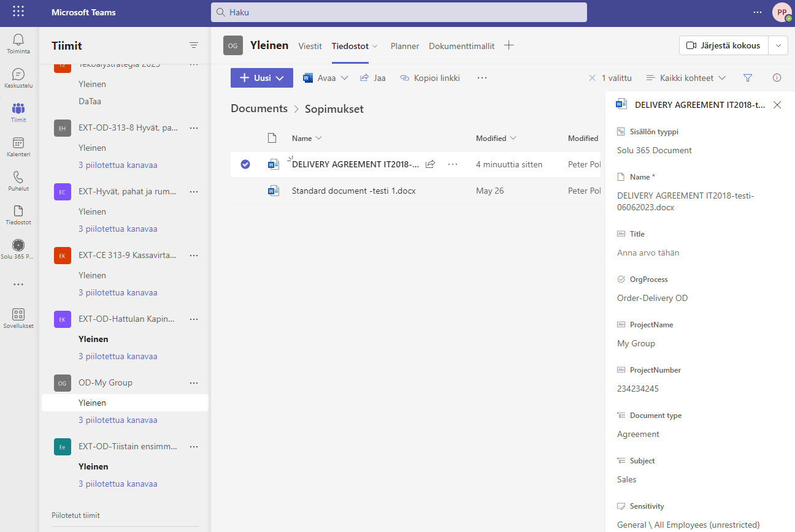
Task: Switch to the Dokumenttimallit tab
Action: coord(462,46)
